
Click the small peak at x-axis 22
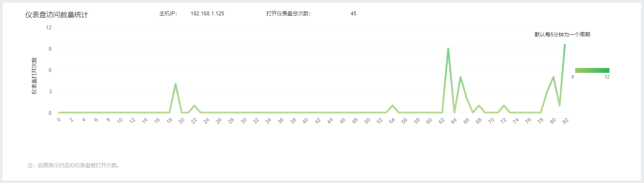tap(194, 106)
